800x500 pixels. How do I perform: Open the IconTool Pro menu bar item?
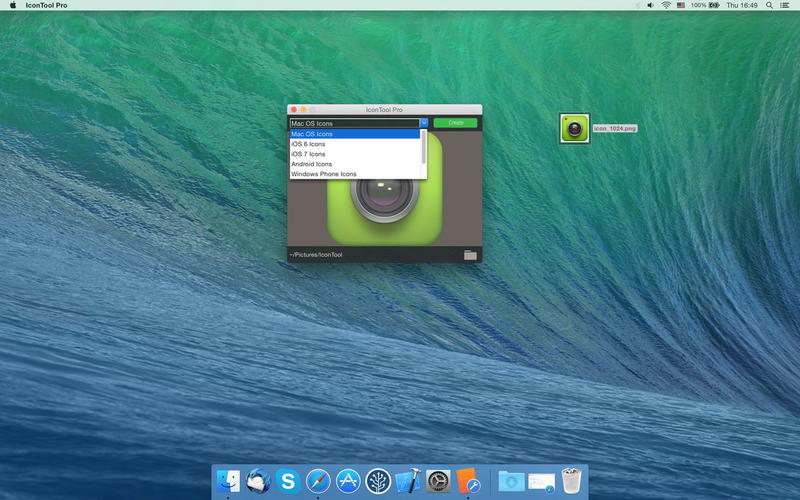pos(46,5)
